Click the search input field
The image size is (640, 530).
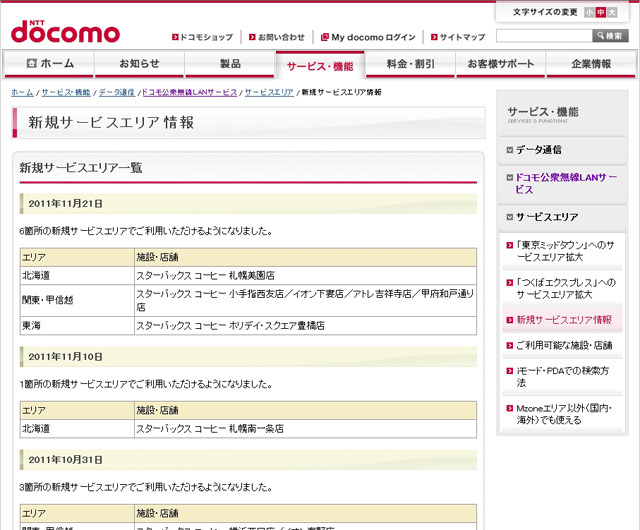(544, 36)
